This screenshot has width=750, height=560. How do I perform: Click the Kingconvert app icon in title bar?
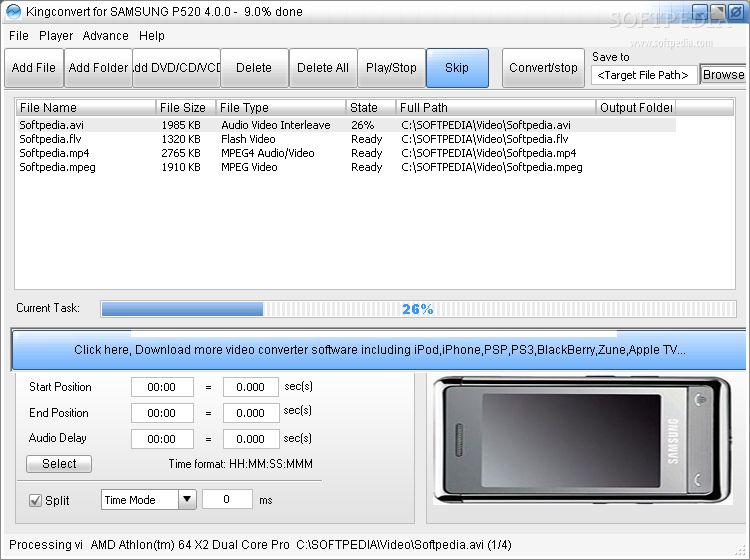[x=13, y=11]
